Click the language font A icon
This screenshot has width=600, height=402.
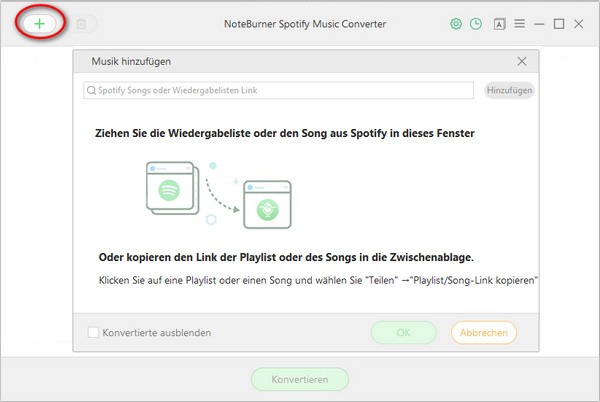[499, 24]
